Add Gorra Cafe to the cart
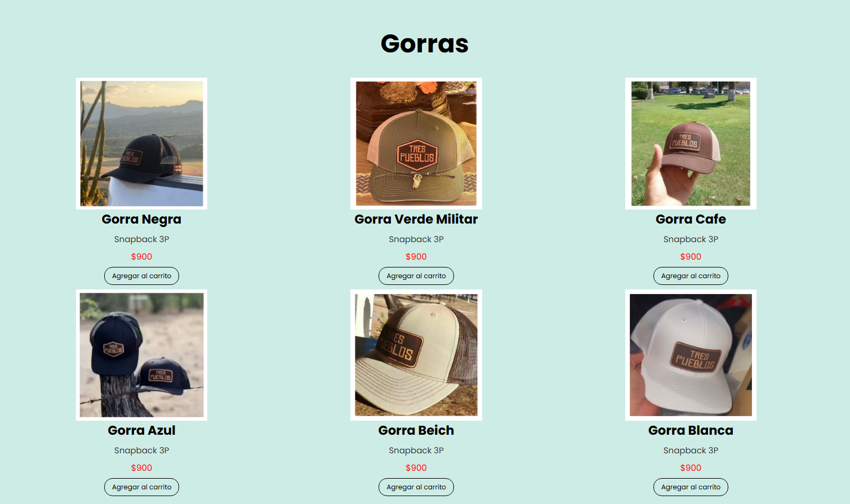 tap(691, 276)
